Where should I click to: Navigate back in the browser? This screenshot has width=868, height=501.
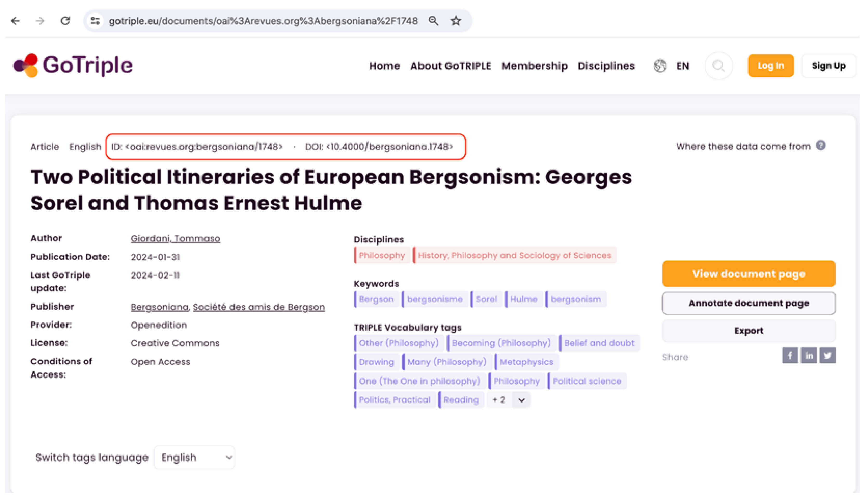coord(16,21)
